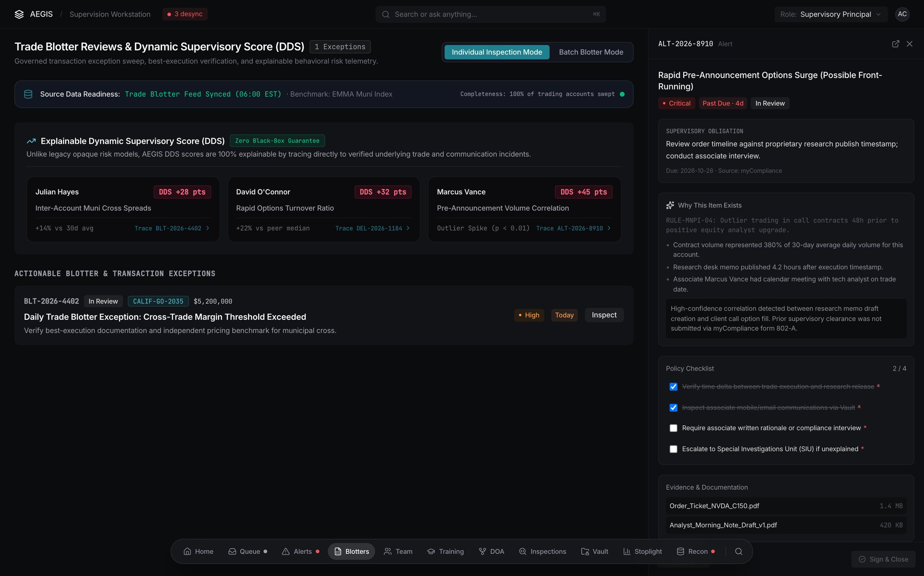Open Training in the dock

point(445,551)
